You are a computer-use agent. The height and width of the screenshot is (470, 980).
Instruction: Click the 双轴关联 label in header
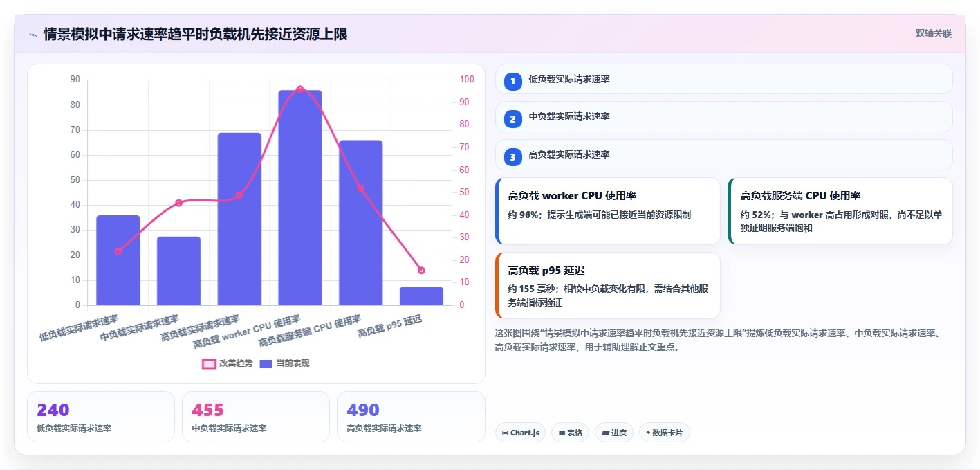[x=934, y=34]
